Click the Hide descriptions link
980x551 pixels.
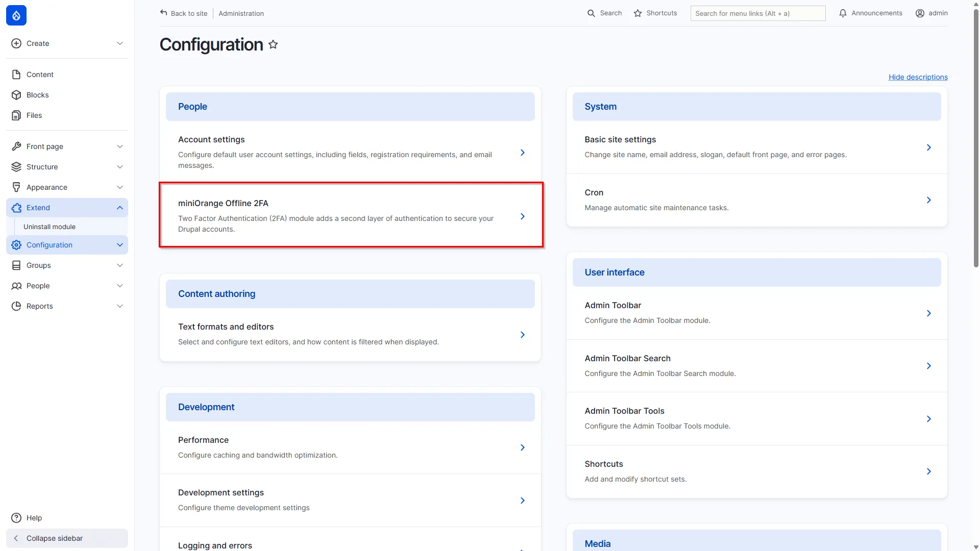918,77
